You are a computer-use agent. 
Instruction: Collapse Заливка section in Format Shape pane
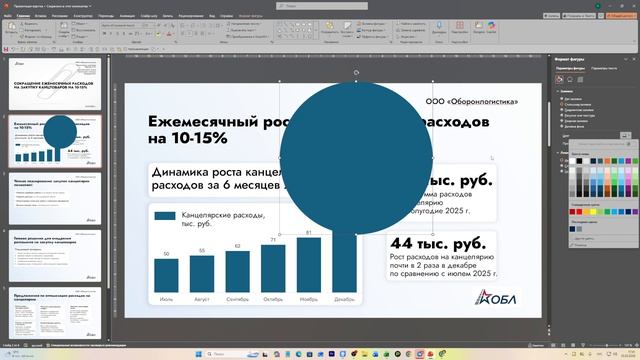(x=558, y=91)
